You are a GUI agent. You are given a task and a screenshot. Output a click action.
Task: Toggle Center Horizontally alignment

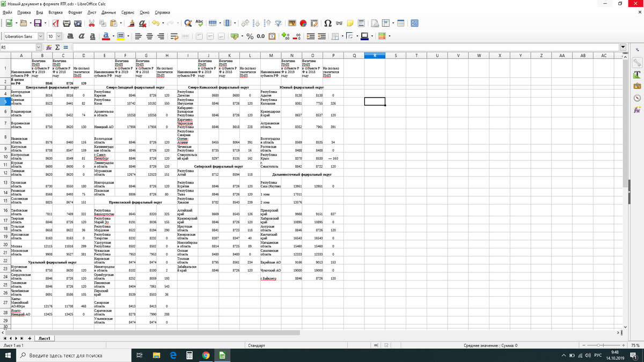tap(149, 36)
